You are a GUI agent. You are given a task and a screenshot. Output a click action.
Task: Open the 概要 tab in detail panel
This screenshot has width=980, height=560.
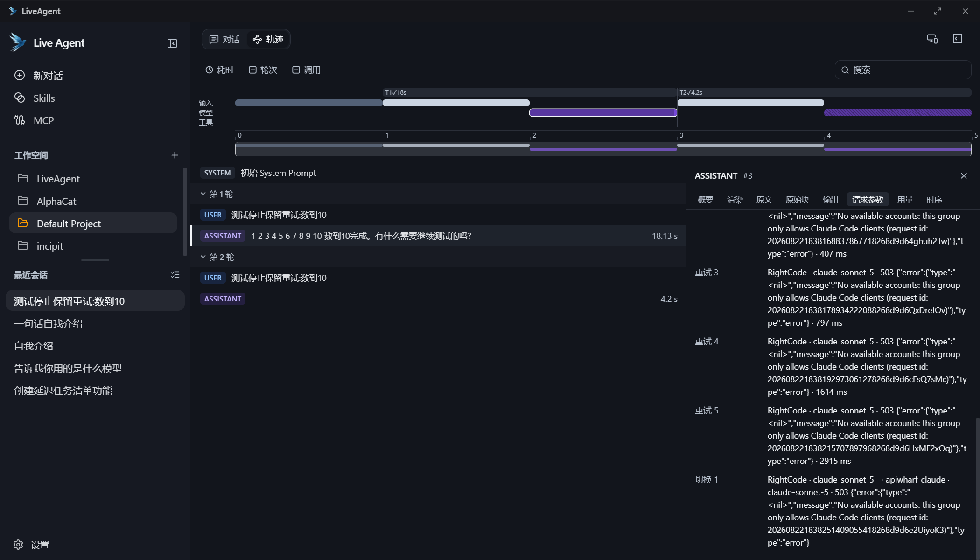click(705, 200)
